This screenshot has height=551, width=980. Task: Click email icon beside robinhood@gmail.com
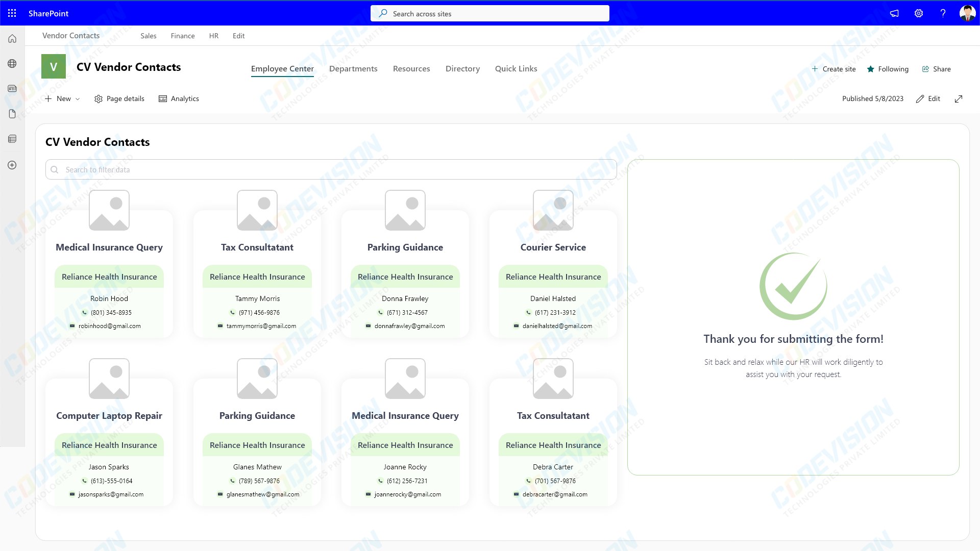pos(72,326)
